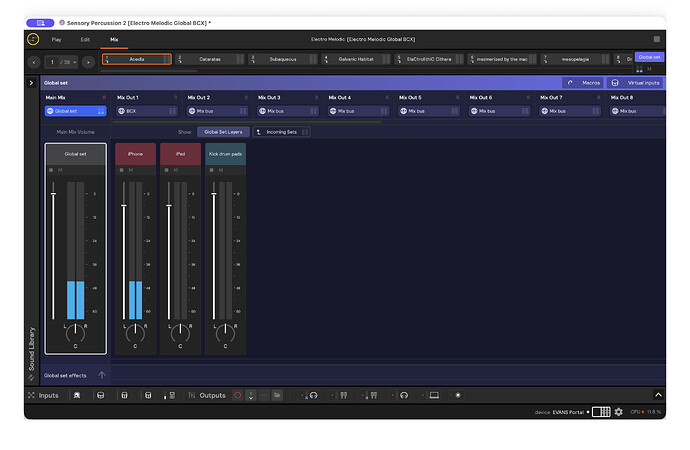Toggle the R button on Mix Out 1
The width and height of the screenshot is (690, 450).
coord(175,98)
